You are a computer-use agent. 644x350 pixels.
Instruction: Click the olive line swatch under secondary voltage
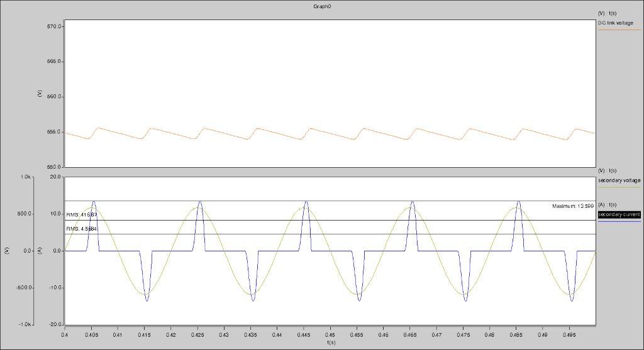click(619, 187)
